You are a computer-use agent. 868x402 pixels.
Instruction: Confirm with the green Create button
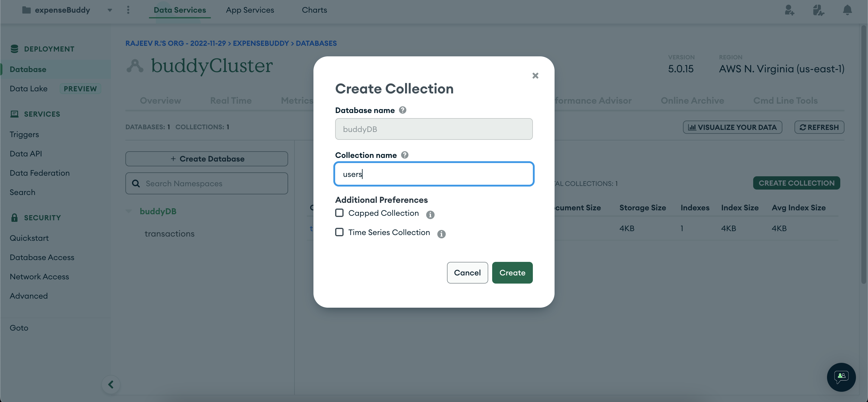coord(512,273)
